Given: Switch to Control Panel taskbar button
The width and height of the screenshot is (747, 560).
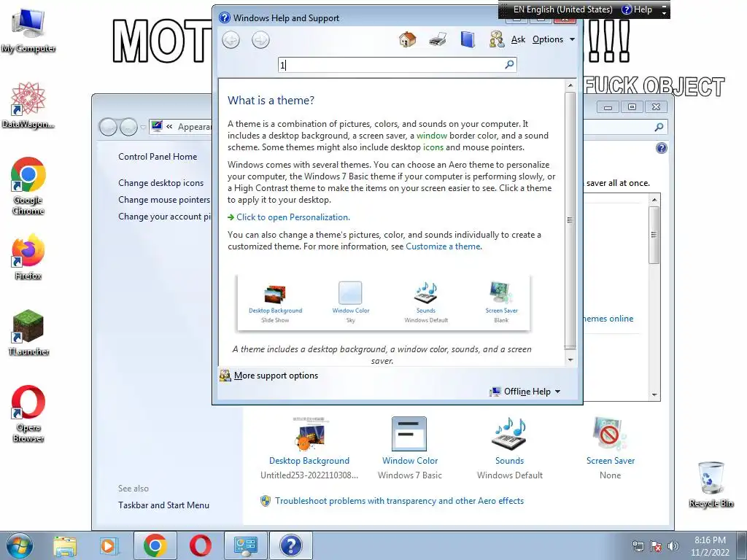Looking at the screenshot, I should click(x=245, y=545).
